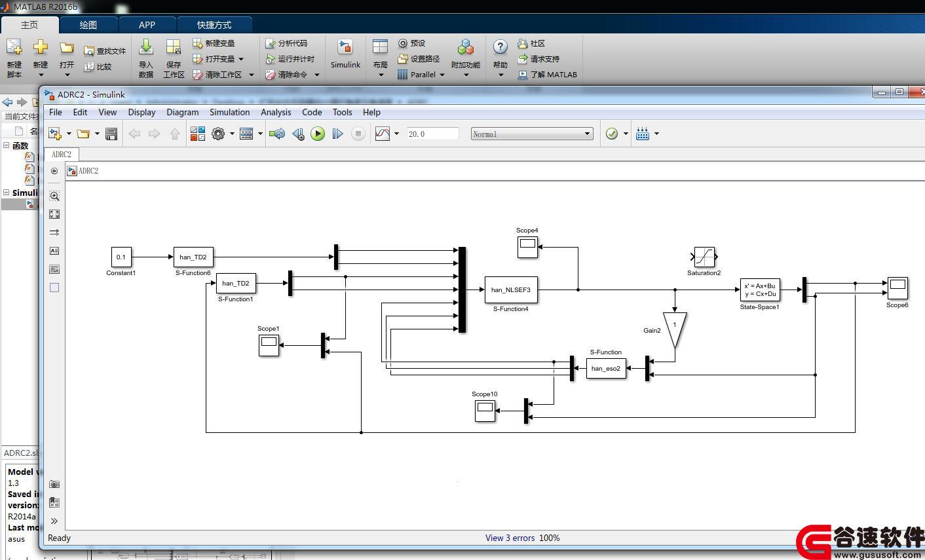Run the simulation with the green play button
The width and height of the screenshot is (925, 560).
(x=318, y=134)
